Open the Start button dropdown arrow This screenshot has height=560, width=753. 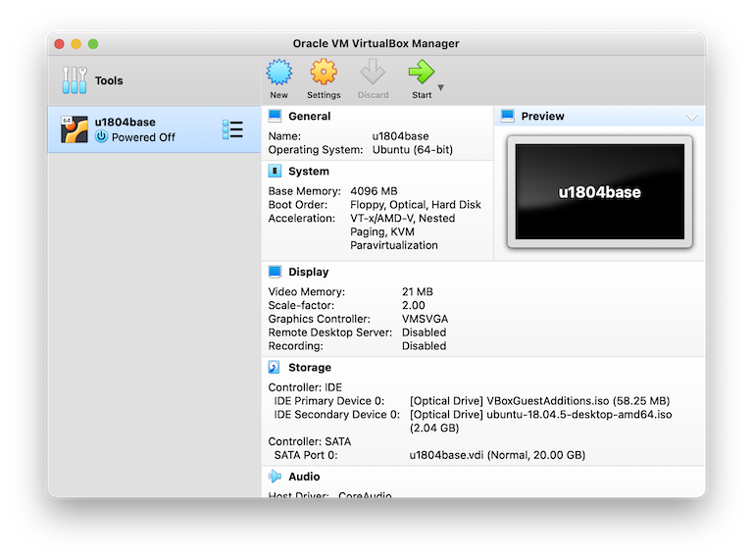[441, 87]
